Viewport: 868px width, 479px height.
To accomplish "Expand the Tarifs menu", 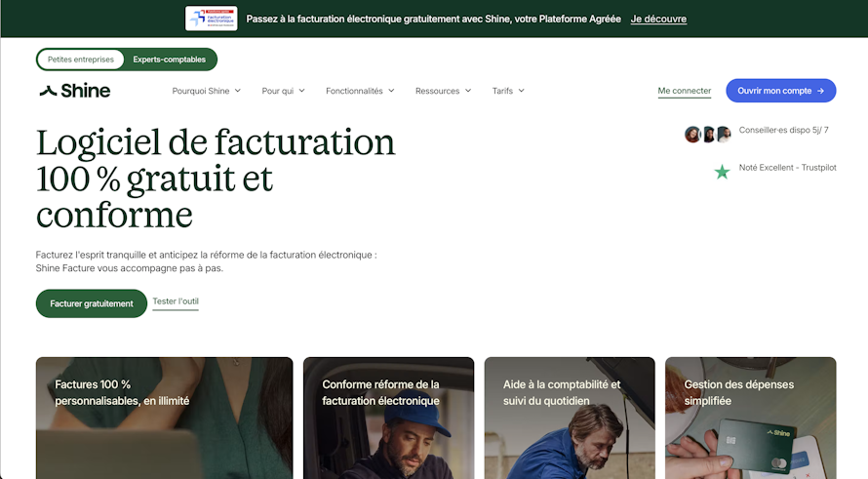I will pos(508,91).
